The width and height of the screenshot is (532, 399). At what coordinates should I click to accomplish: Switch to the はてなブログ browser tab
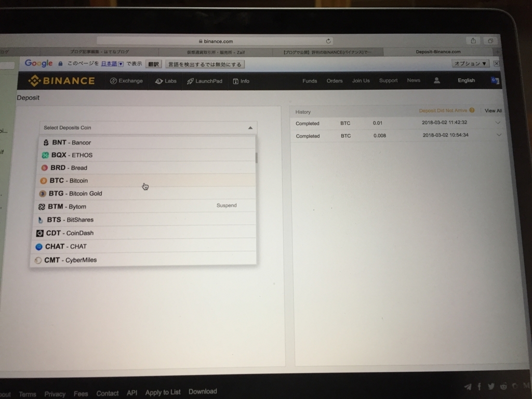(99, 52)
